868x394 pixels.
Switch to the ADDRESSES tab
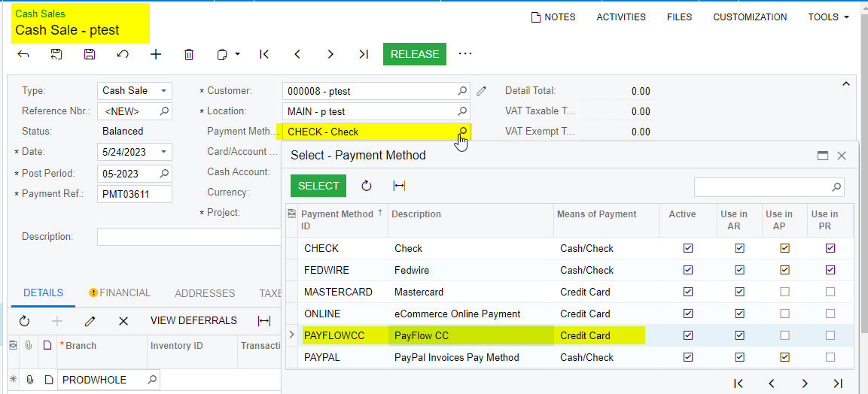click(205, 293)
